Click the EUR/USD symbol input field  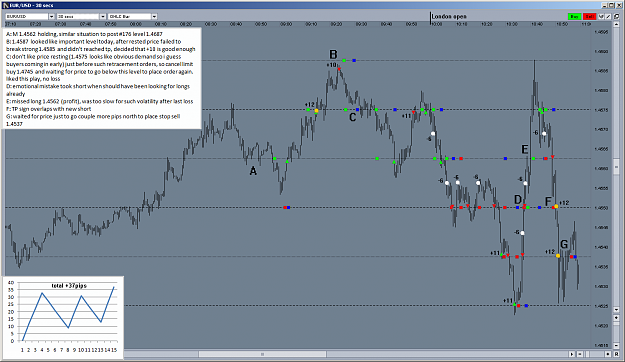click(x=27, y=16)
